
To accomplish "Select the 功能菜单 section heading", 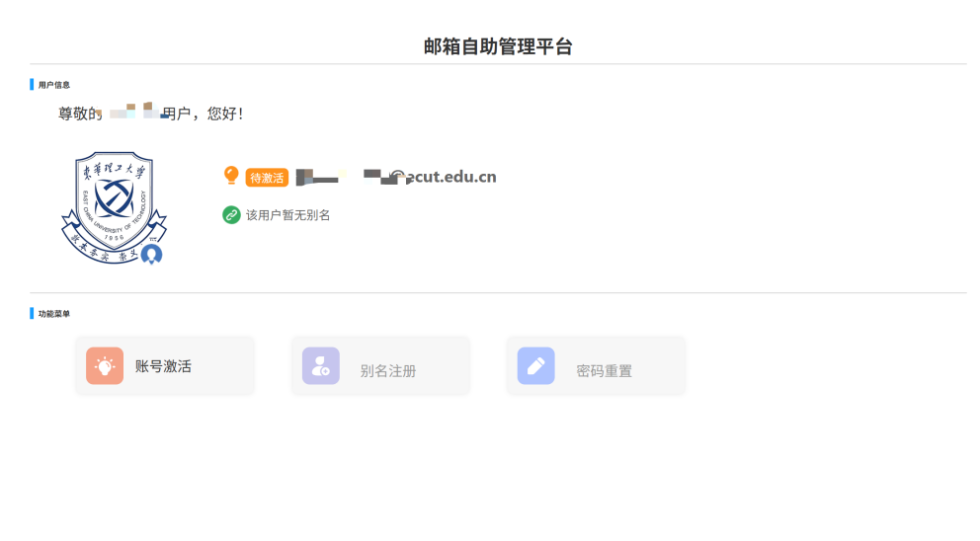I will [53, 314].
